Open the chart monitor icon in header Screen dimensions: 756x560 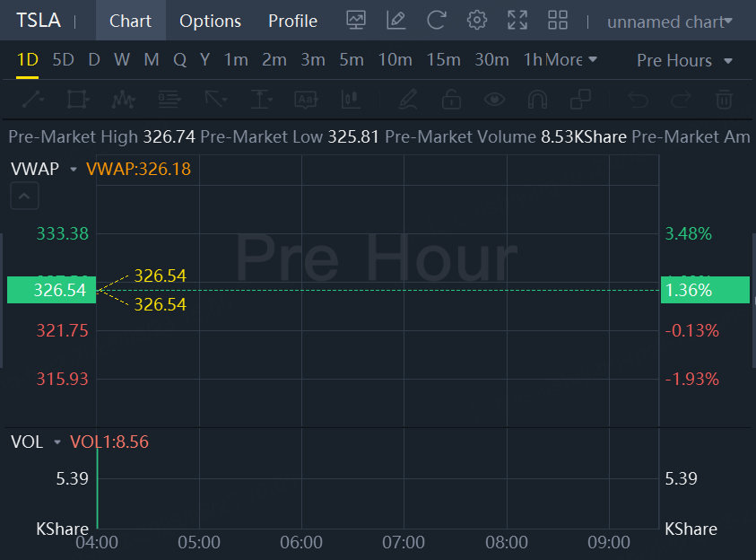tap(356, 21)
